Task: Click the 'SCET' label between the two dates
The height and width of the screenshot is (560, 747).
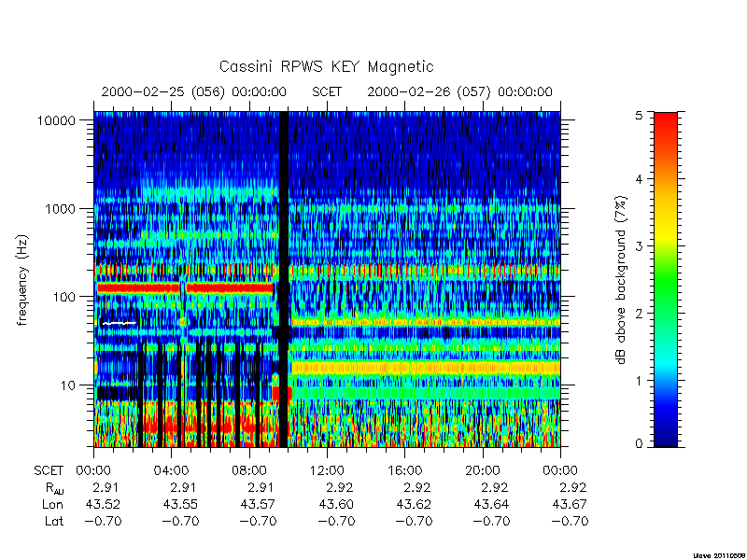Action: (327, 91)
